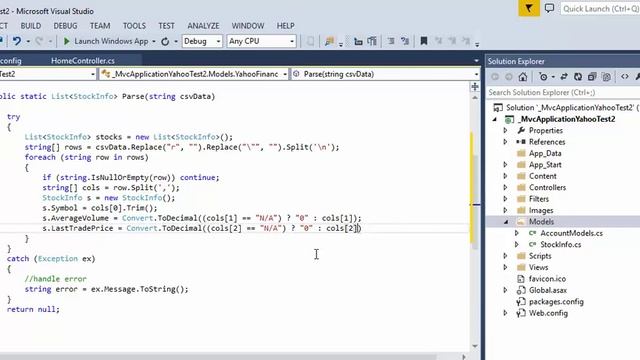Viewport: 640px width, 360px height.
Task: Click the Show All Files icon
Action: pos(607,76)
